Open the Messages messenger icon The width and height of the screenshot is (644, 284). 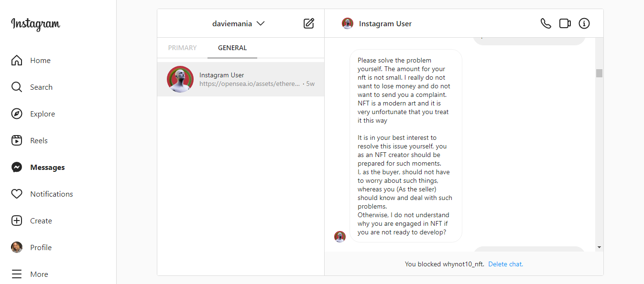pyautogui.click(x=17, y=168)
